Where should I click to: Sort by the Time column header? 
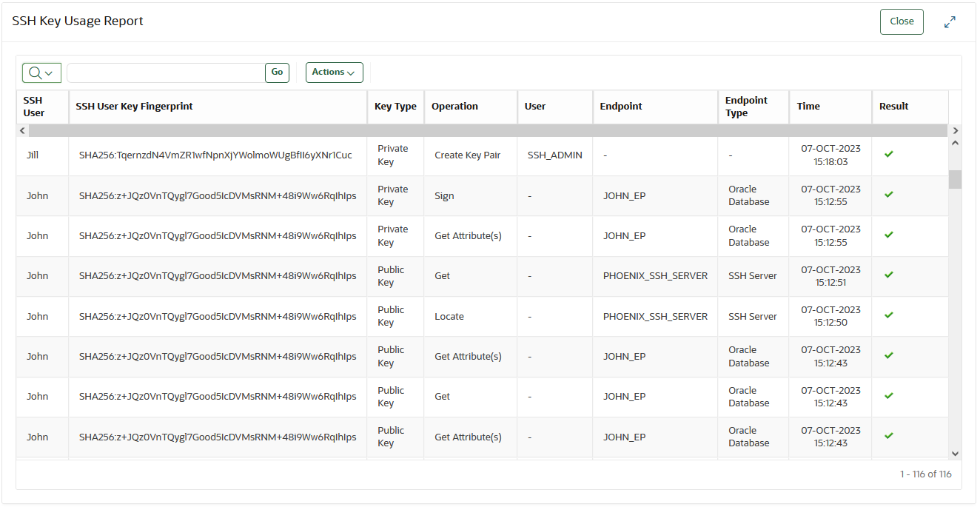(808, 106)
